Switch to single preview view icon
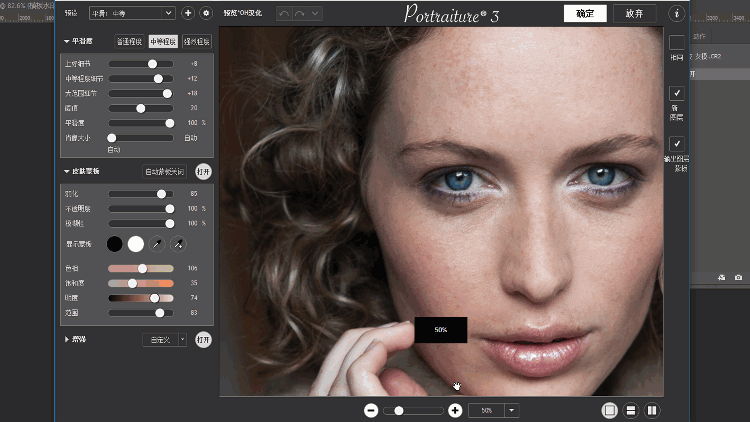The height and width of the screenshot is (422, 750). click(609, 410)
